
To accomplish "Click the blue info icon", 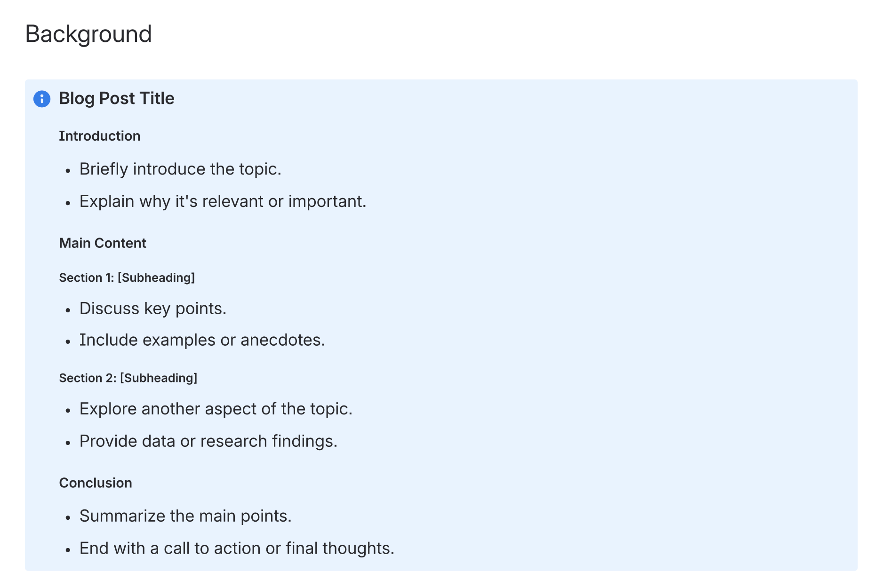I will pyautogui.click(x=42, y=99).
